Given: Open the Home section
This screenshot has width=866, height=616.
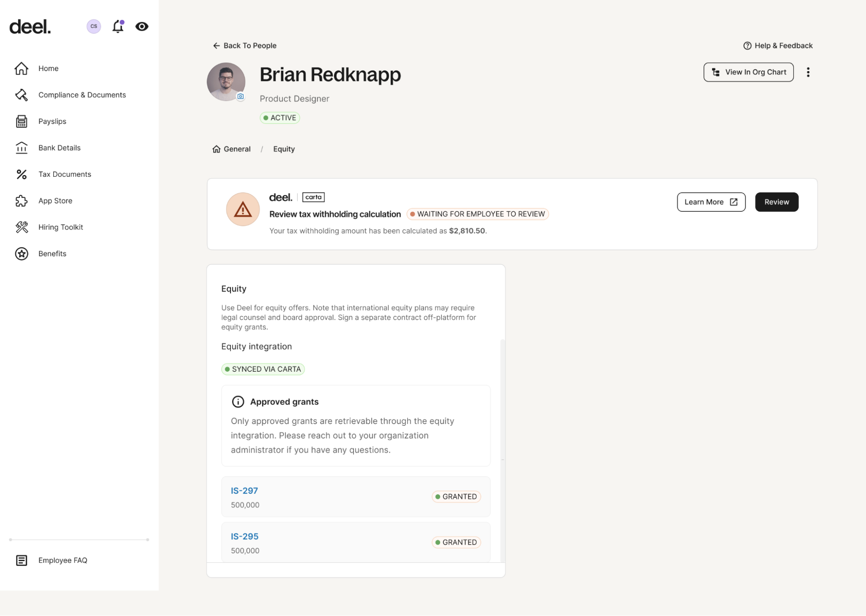Looking at the screenshot, I should [x=48, y=68].
